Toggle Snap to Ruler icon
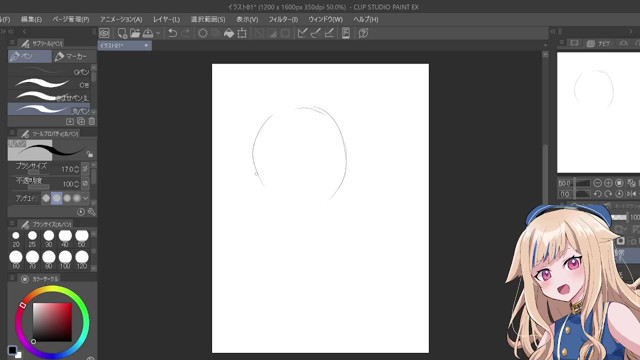Screen dimensions: 640x360 [302, 33]
